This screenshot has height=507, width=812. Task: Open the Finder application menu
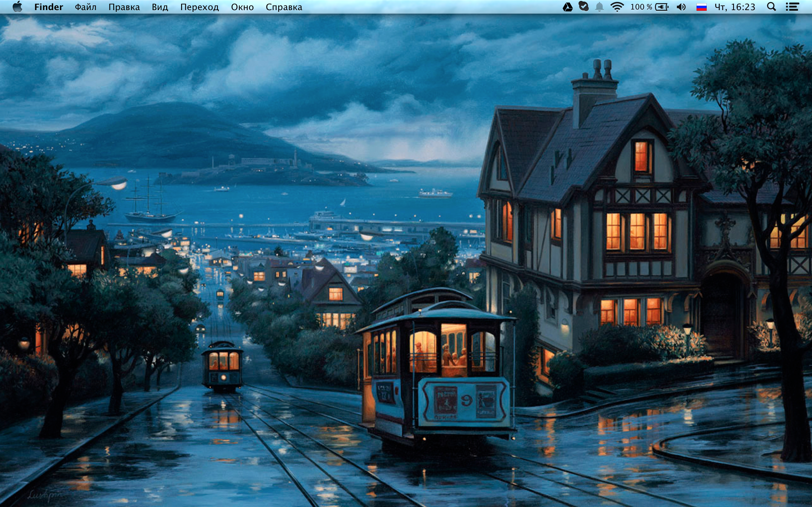coord(49,7)
